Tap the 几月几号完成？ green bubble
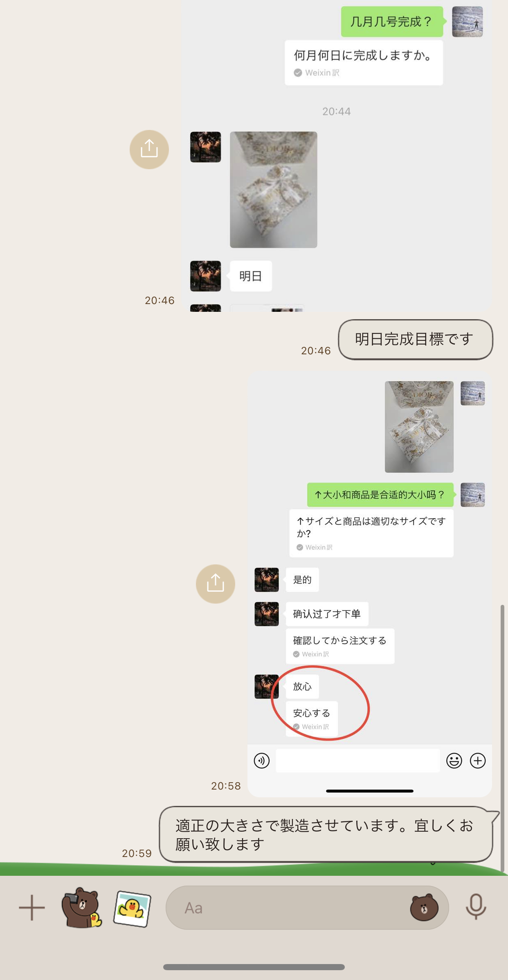Image resolution: width=508 pixels, height=980 pixels. point(392,22)
